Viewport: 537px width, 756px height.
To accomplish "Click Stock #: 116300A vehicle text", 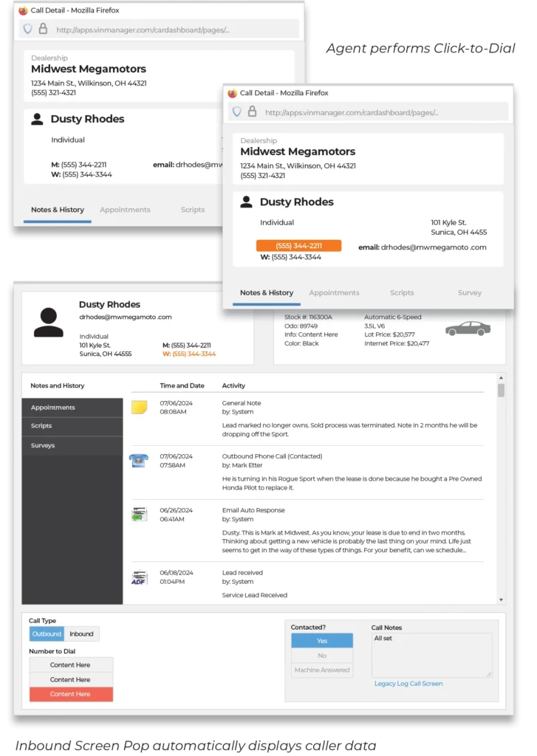I will 308,317.
